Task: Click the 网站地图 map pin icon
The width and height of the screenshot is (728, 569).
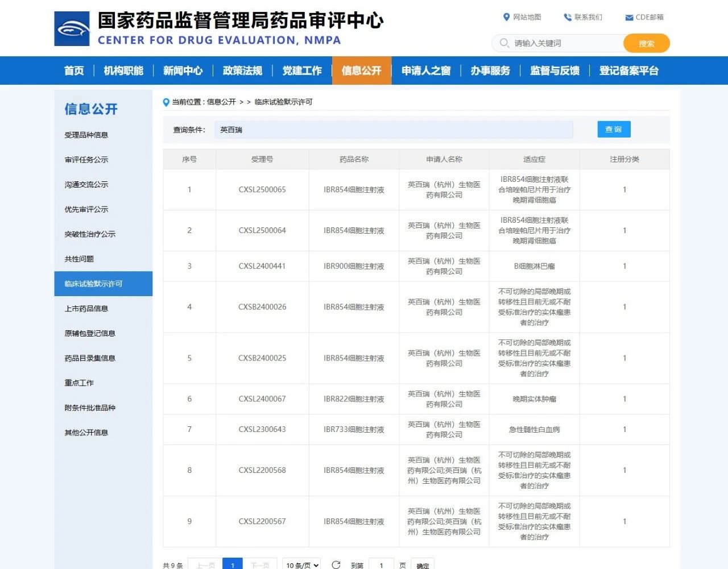Action: click(506, 17)
